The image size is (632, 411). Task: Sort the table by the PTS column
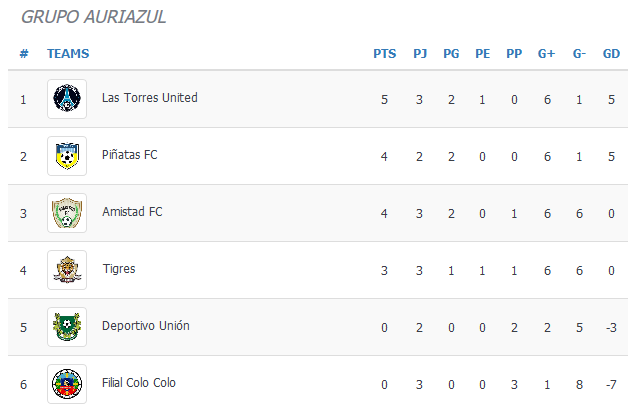[x=385, y=54]
